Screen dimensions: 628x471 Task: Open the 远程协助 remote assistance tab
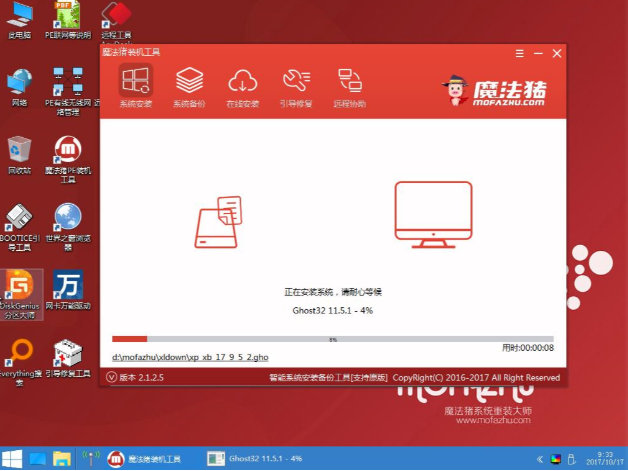coord(350,86)
